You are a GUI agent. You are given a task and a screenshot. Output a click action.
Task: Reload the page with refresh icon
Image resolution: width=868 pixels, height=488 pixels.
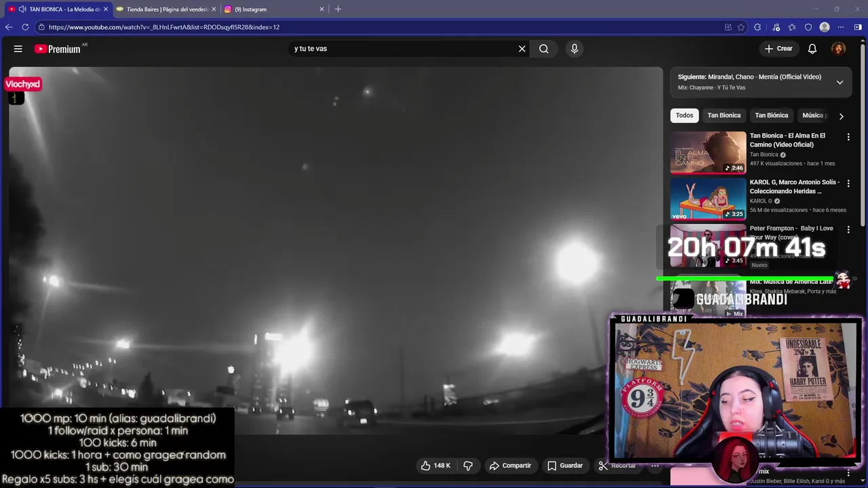(25, 27)
